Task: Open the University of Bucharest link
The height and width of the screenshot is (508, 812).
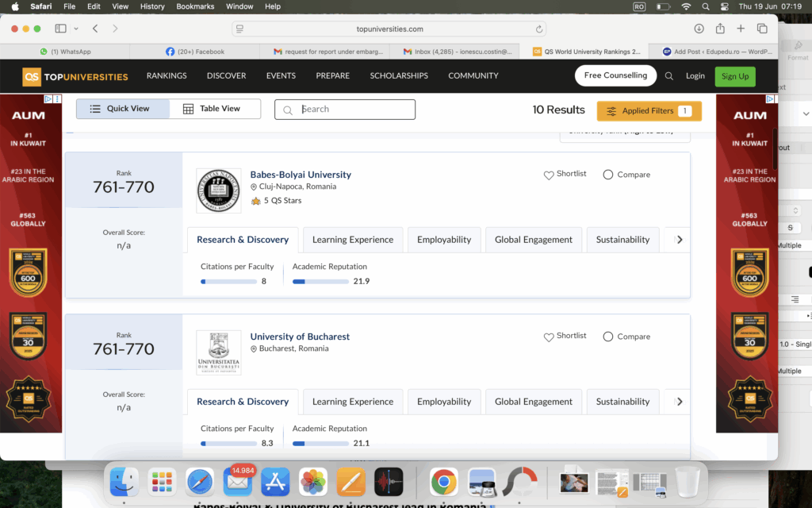Action: pos(300,337)
